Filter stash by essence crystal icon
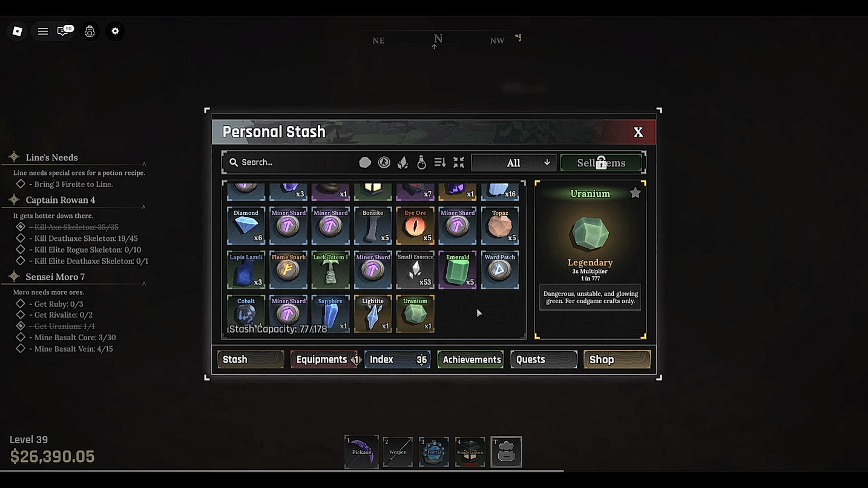Screen dimensions: 868x488 [x=403, y=162]
